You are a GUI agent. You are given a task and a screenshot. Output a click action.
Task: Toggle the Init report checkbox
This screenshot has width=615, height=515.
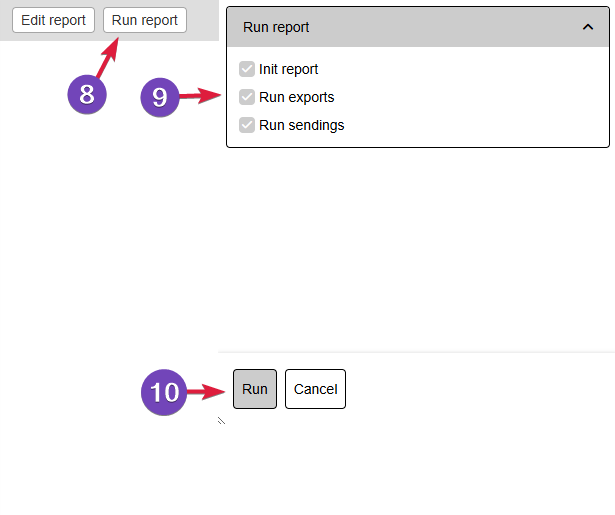[x=247, y=69]
